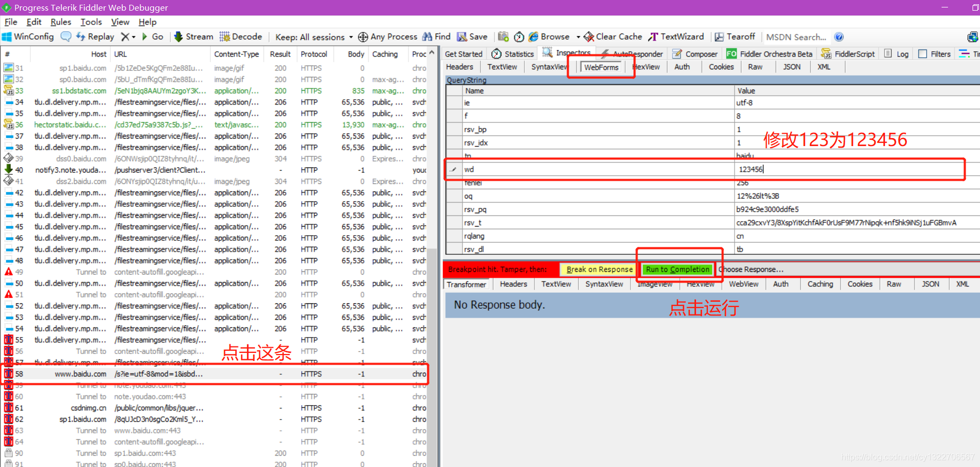This screenshot has height=467, width=980.
Task: Click the rsv_t value cell
Action: [857, 223]
